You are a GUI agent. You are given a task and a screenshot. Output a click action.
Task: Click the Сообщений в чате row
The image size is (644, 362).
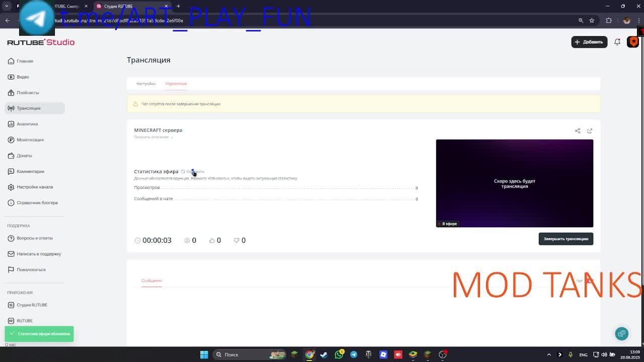[276, 199]
